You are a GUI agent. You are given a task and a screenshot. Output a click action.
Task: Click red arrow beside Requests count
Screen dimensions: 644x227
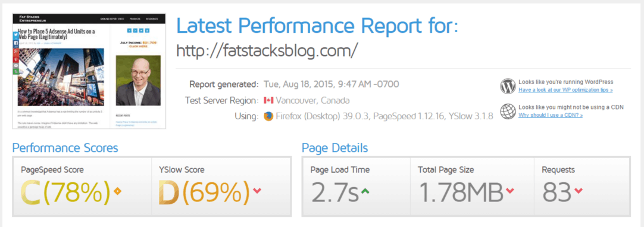pyautogui.click(x=579, y=191)
